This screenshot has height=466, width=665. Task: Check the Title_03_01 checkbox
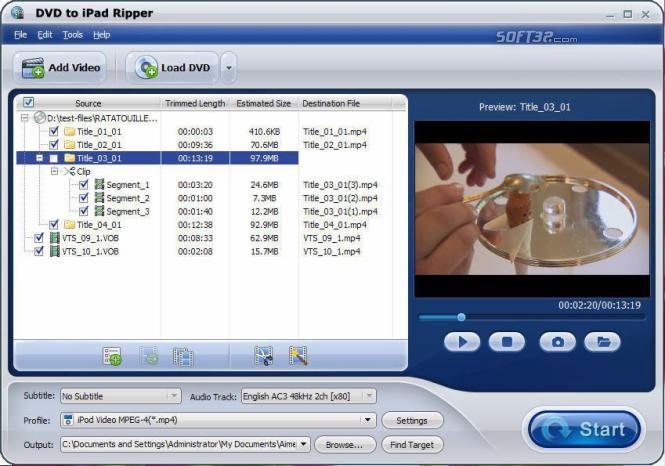(x=54, y=158)
